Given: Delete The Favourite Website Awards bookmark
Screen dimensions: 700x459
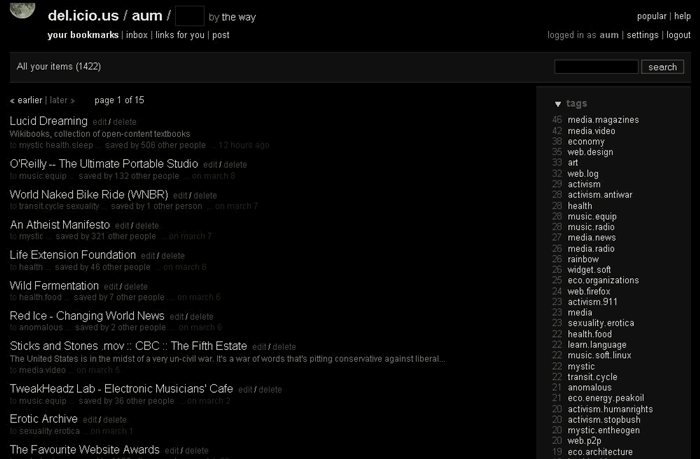Looking at the screenshot, I should 197,451.
